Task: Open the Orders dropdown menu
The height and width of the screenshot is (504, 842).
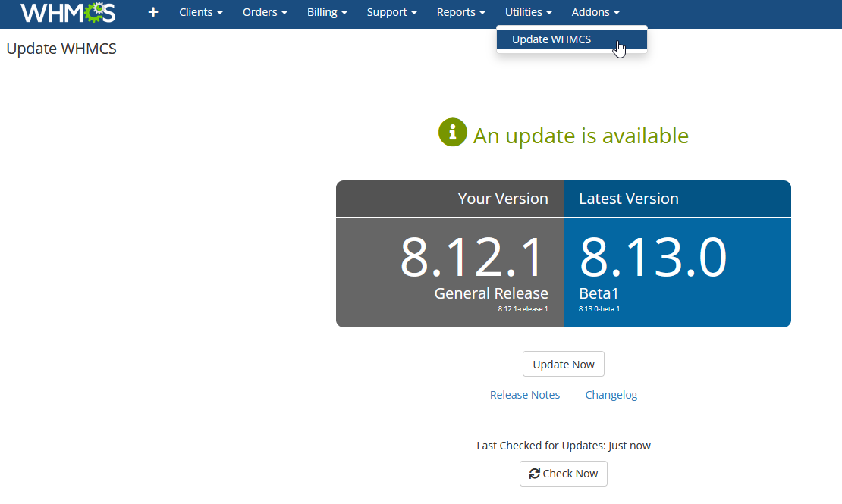Action: tap(265, 12)
